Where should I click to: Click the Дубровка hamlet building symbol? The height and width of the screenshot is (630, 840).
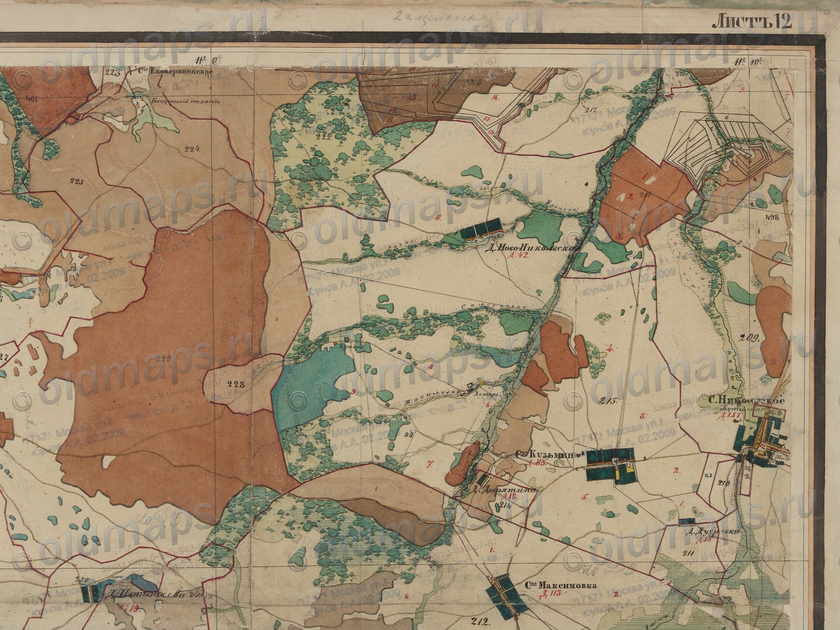tap(687, 521)
